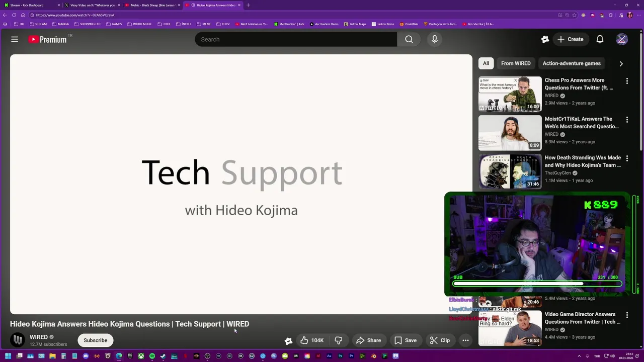The width and height of the screenshot is (644, 362).
Task: Save the video to a playlist
Action: pos(406,340)
